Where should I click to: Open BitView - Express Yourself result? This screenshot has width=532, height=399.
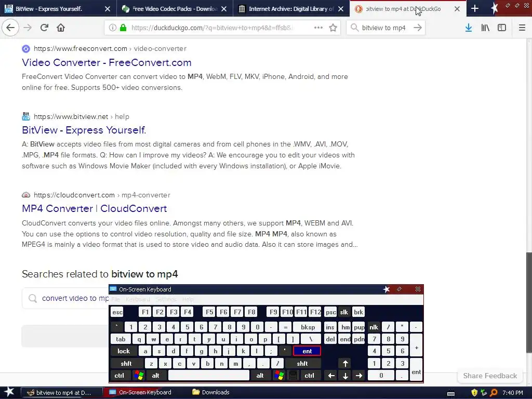coord(84,130)
